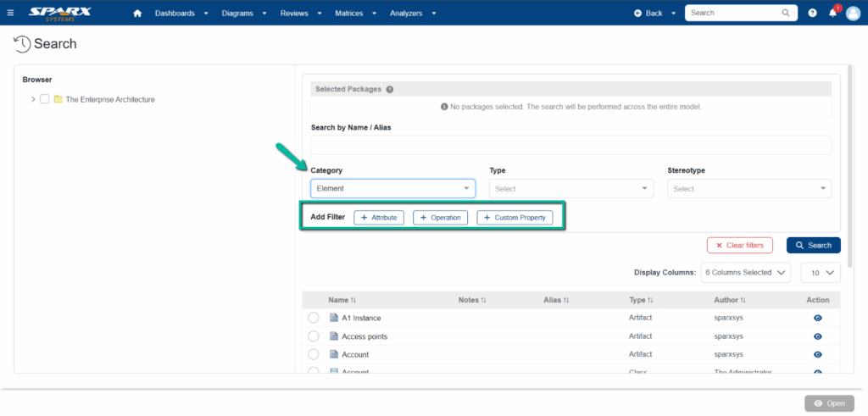Open the Dashboards menu
868x416 pixels.
[x=181, y=14]
